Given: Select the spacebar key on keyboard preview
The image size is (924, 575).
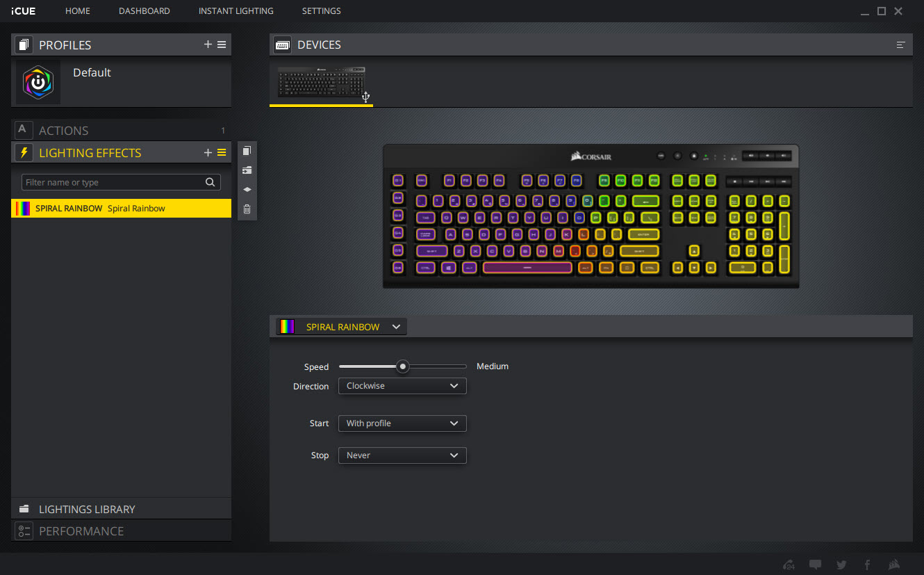Looking at the screenshot, I should pyautogui.click(x=527, y=267).
